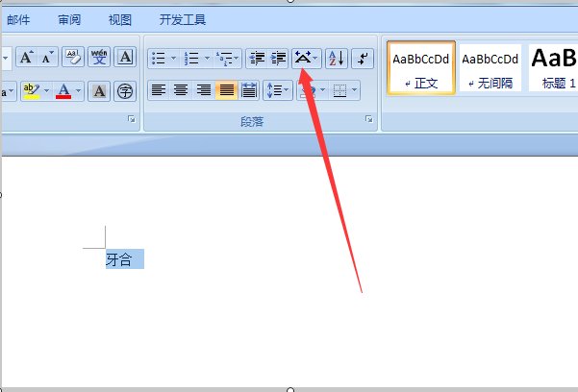Click the selected text 牙合

118,259
